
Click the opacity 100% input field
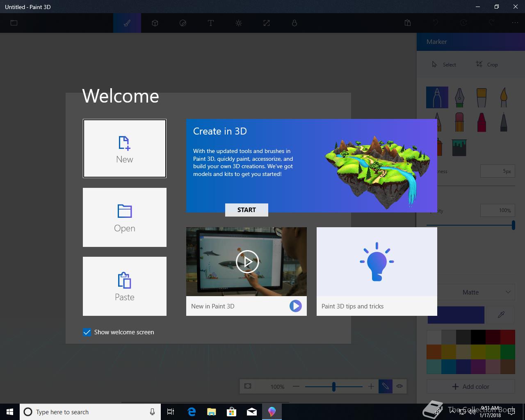click(x=498, y=210)
